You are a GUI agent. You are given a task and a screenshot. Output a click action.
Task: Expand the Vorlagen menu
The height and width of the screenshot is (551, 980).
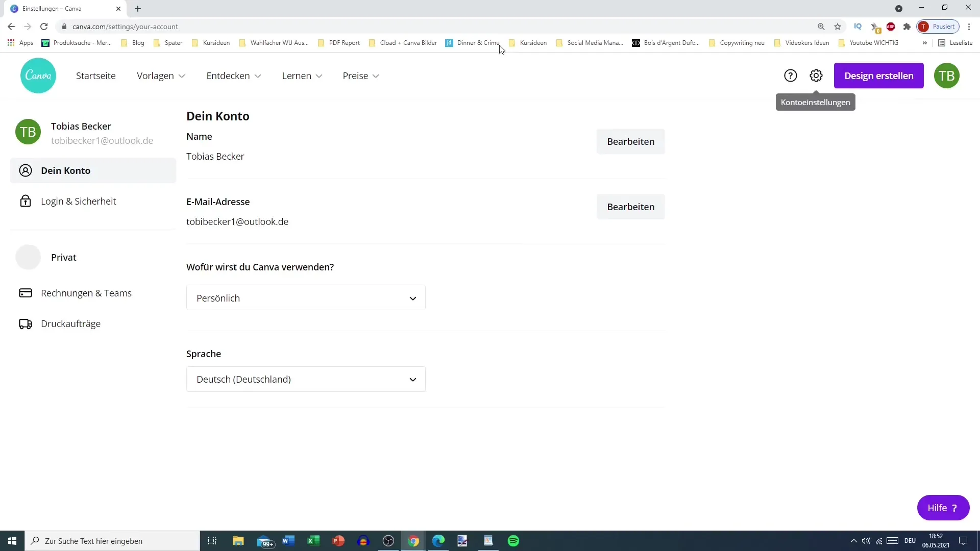pyautogui.click(x=161, y=76)
